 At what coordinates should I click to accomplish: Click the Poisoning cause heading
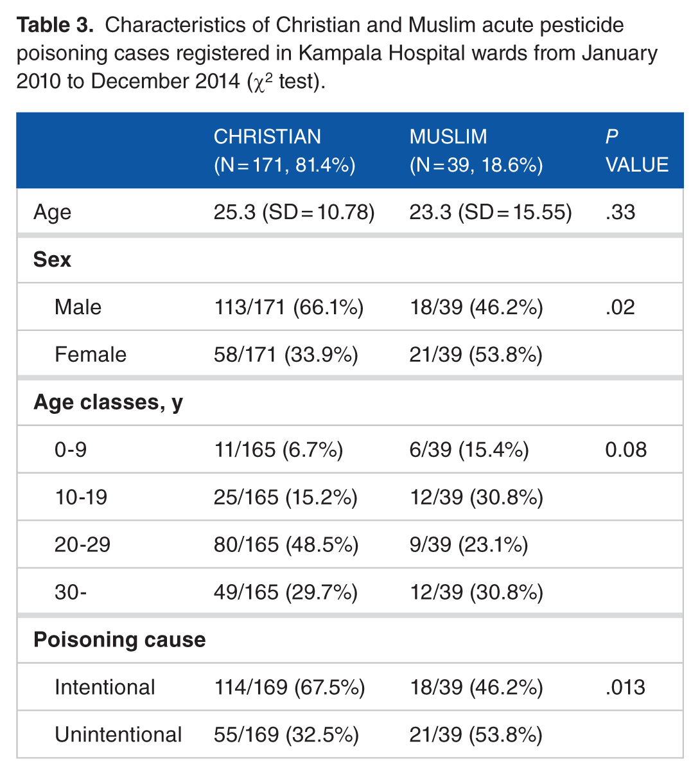pyautogui.click(x=119, y=639)
